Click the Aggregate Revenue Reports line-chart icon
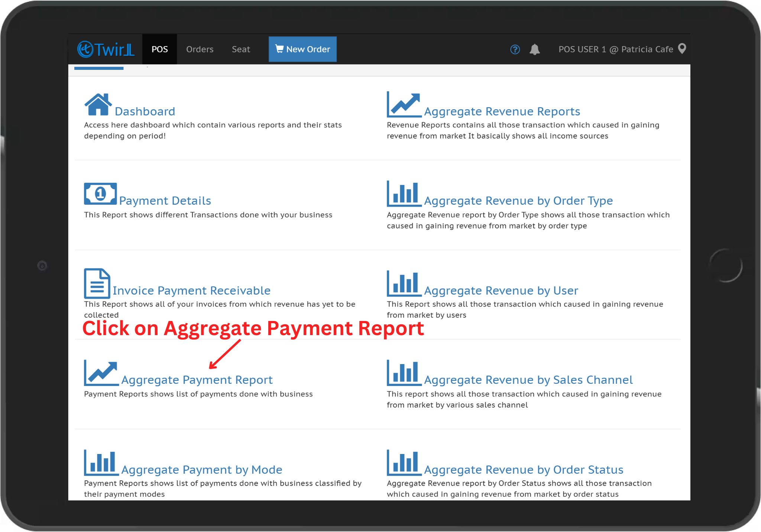Image resolution: width=761 pixels, height=532 pixels. pos(404,104)
